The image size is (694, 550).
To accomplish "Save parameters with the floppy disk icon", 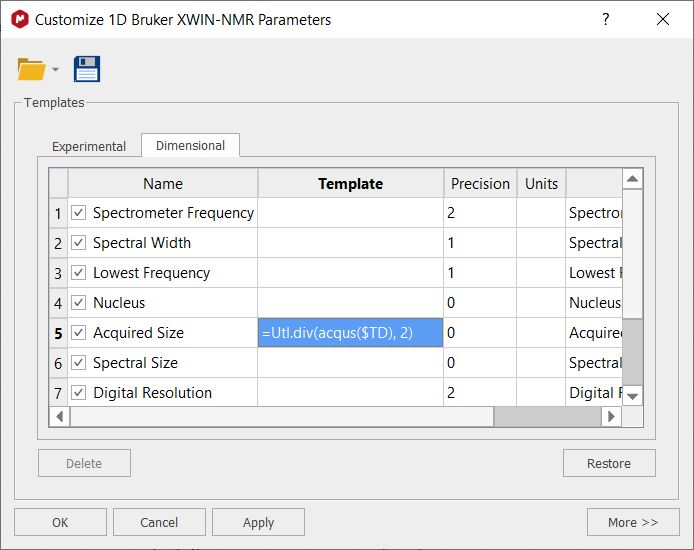I will coord(87,69).
